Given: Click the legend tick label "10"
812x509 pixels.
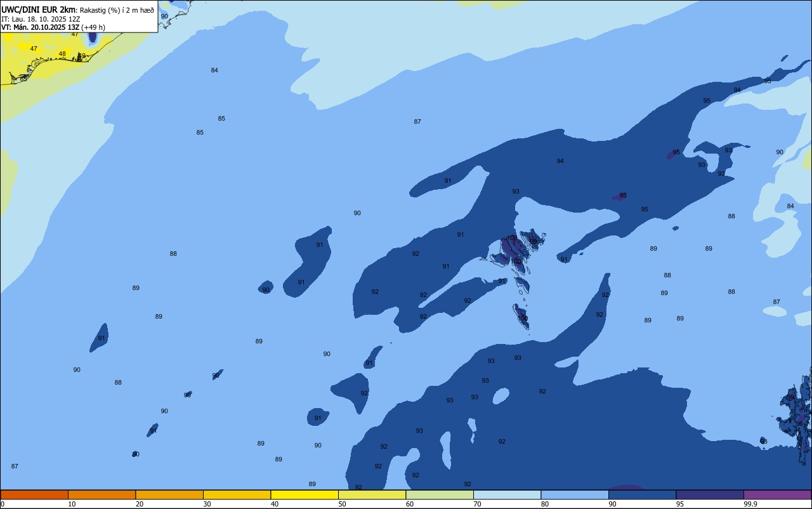Looking at the screenshot, I should point(72,504).
